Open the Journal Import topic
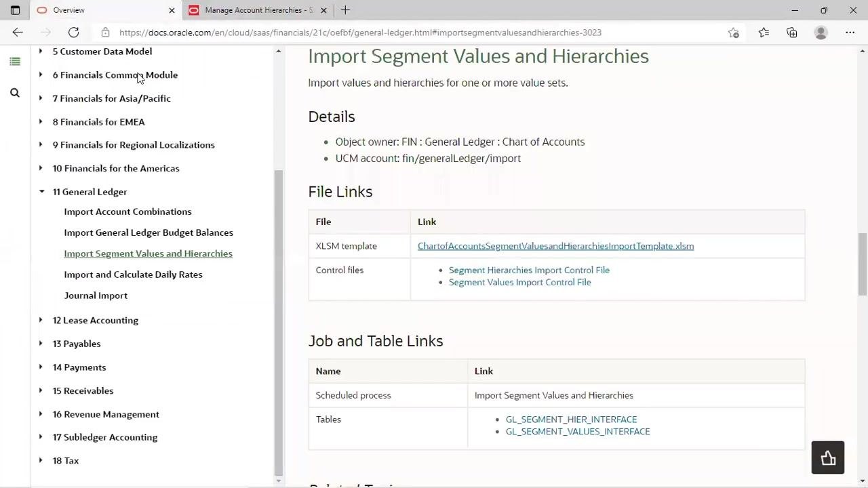 (96, 296)
